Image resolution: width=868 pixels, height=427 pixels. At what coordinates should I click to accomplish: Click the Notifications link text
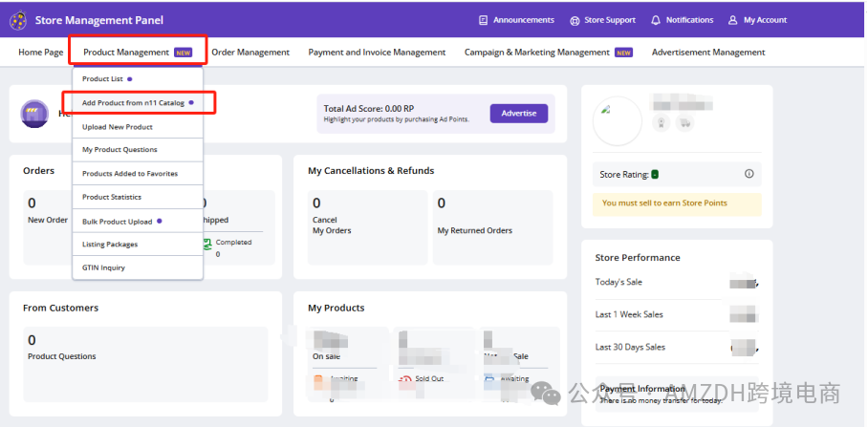coord(689,20)
